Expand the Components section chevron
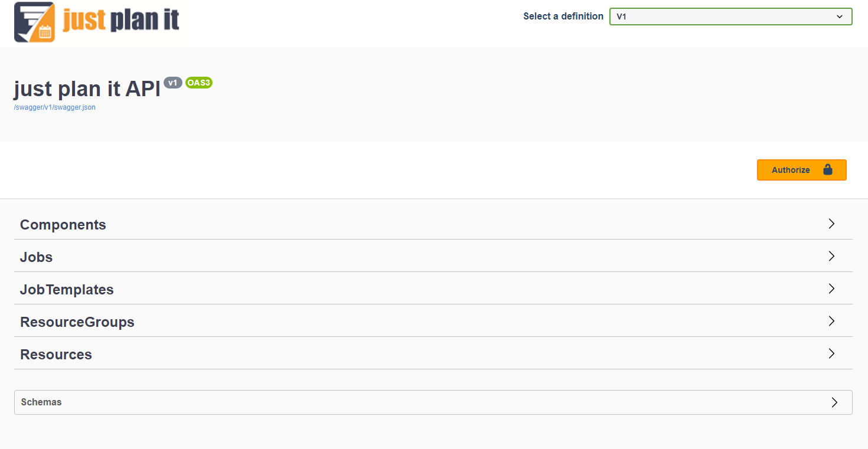 831,224
